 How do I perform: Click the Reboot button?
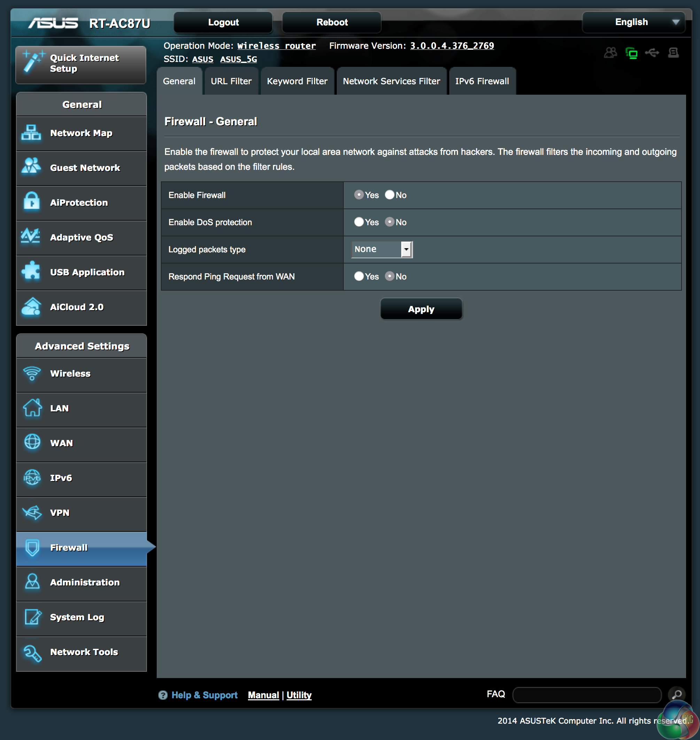[332, 22]
